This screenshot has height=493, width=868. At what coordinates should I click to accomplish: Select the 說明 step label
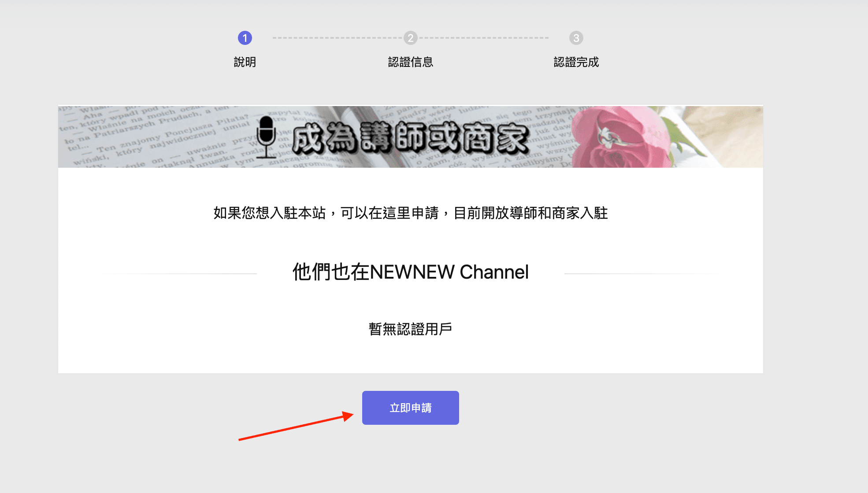coord(245,62)
